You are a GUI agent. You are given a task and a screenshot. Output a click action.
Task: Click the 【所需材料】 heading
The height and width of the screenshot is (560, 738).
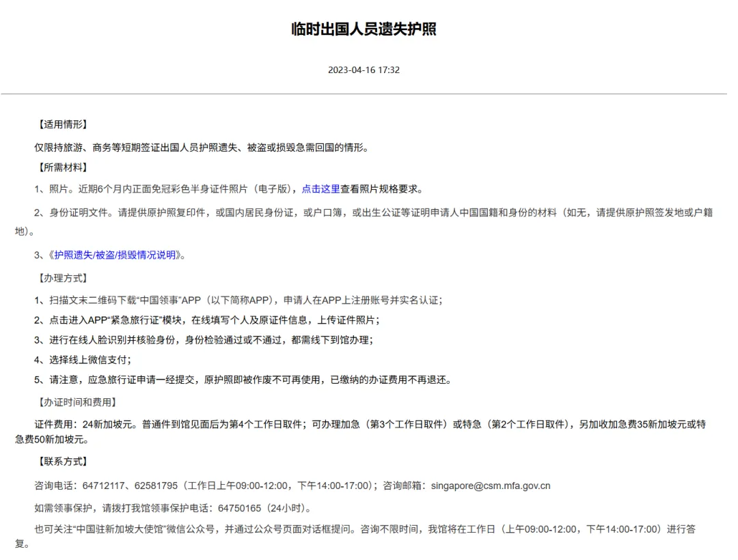(63, 167)
